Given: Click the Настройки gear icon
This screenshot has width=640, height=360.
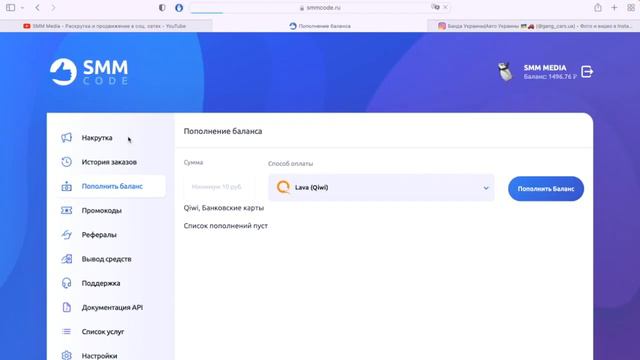Looking at the screenshot, I should pyautogui.click(x=67, y=356).
